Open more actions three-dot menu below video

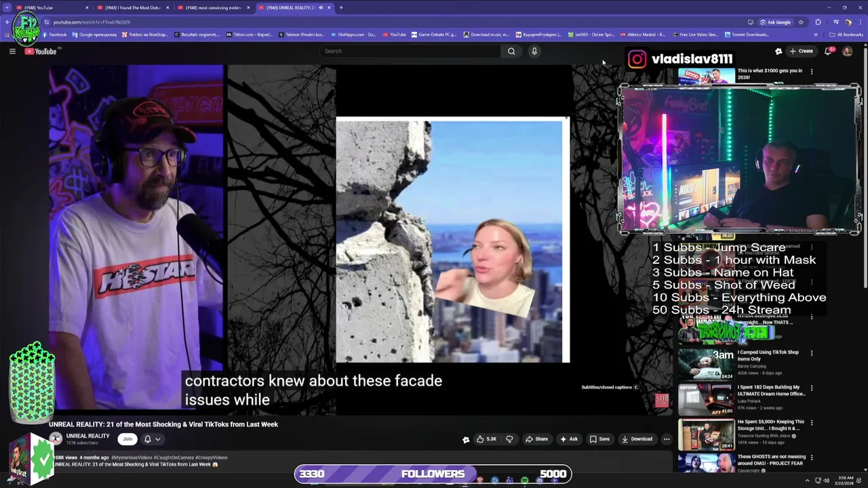tap(667, 439)
